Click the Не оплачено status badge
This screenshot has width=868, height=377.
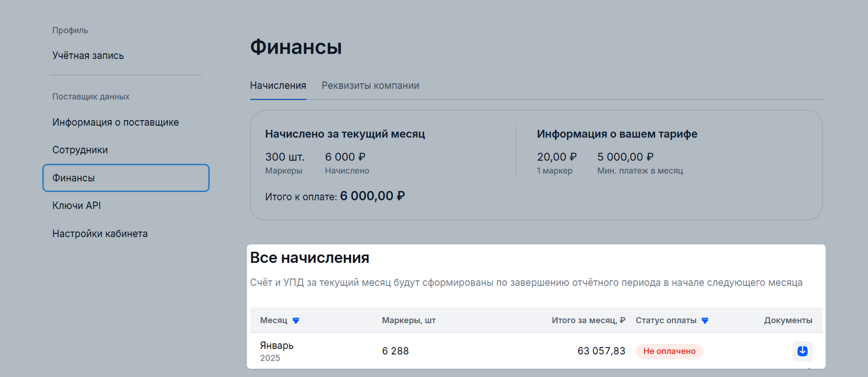[x=669, y=351]
